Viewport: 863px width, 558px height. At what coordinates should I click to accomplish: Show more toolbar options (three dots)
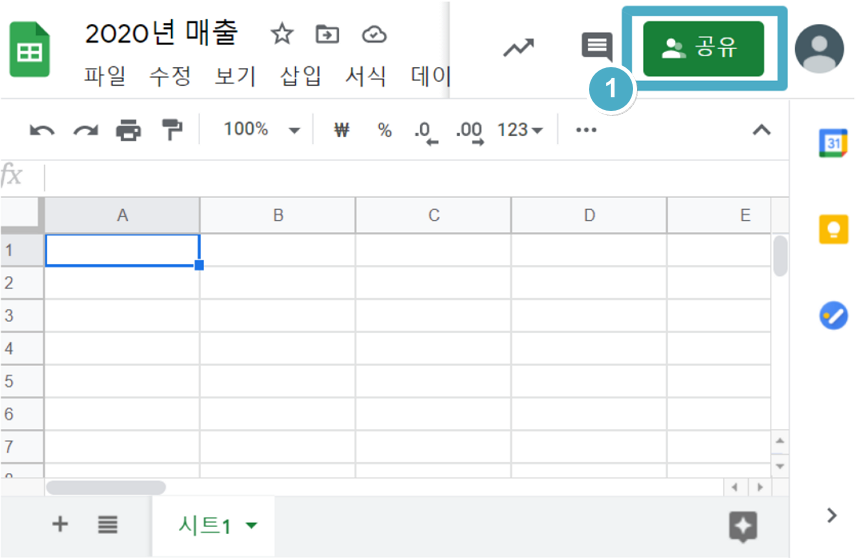click(586, 130)
